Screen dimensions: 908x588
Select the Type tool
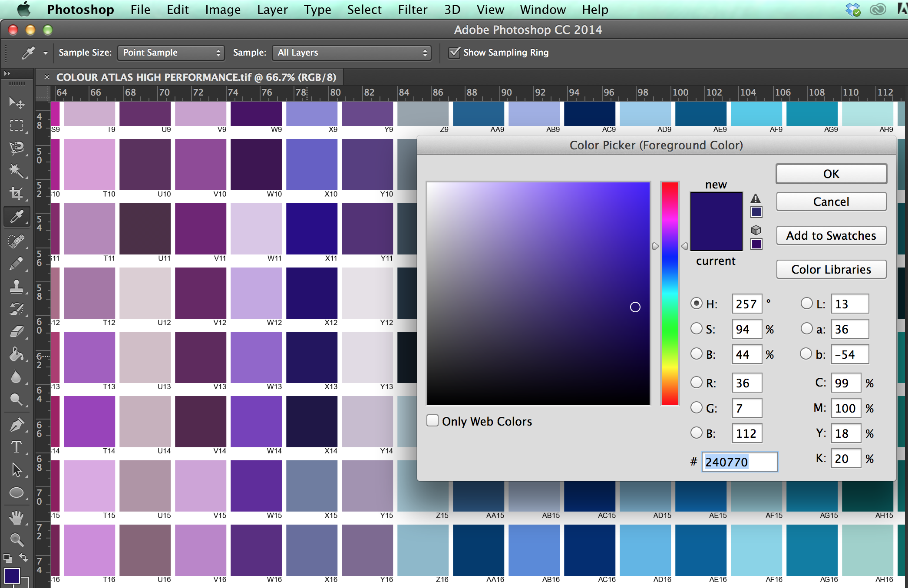click(17, 447)
